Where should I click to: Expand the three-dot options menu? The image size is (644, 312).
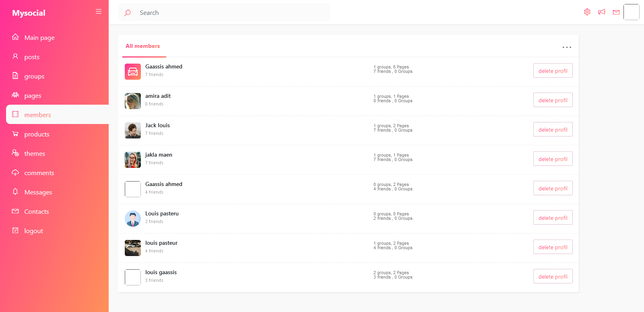[x=567, y=47]
